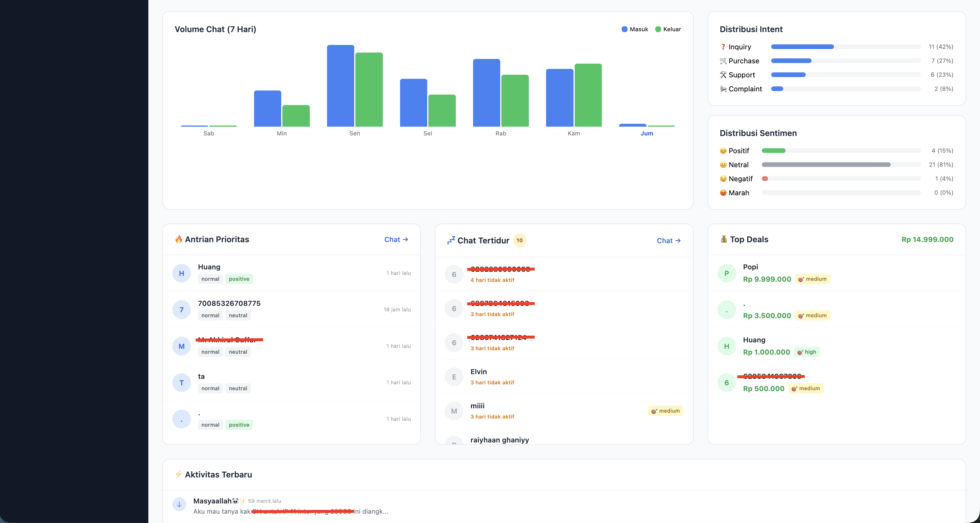
Task: Click the incoming arrow icon on Masyaallah activity
Action: (179, 504)
